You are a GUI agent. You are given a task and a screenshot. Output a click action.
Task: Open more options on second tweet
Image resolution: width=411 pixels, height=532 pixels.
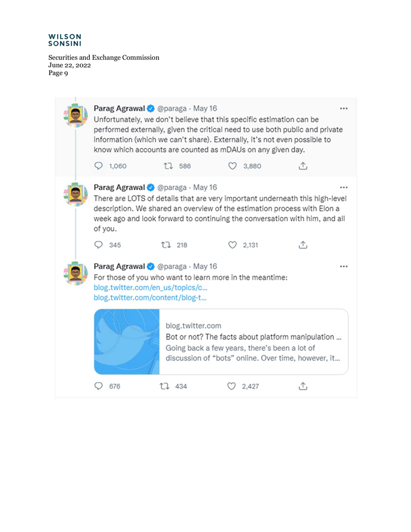tap(344, 188)
